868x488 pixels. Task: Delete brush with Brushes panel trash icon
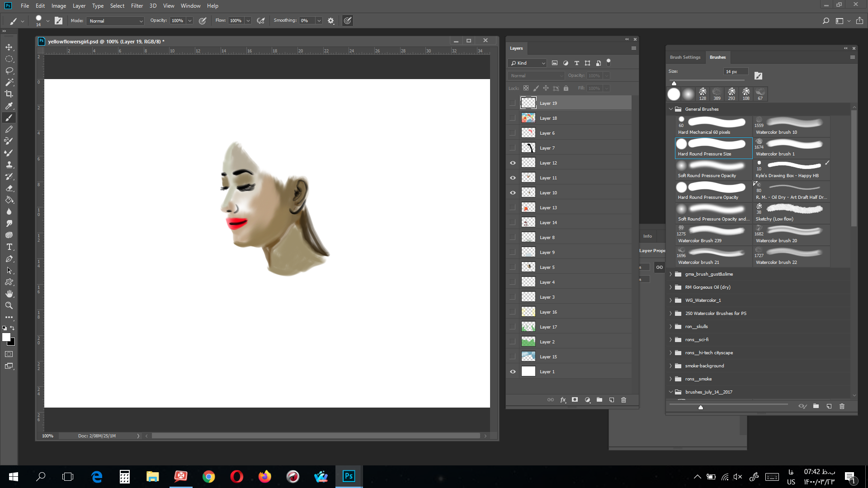coord(842,406)
